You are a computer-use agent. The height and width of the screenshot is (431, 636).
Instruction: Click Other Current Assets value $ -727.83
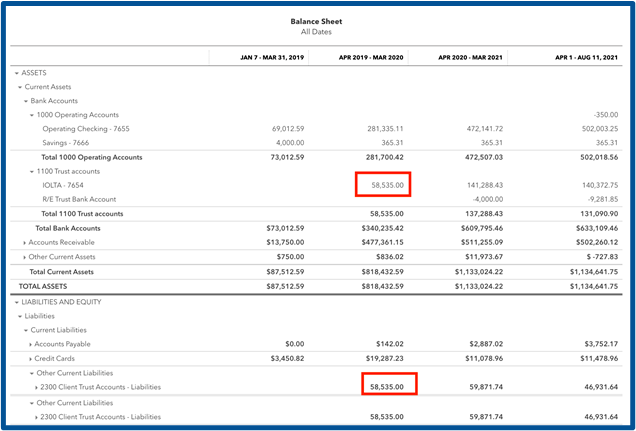[602, 257]
